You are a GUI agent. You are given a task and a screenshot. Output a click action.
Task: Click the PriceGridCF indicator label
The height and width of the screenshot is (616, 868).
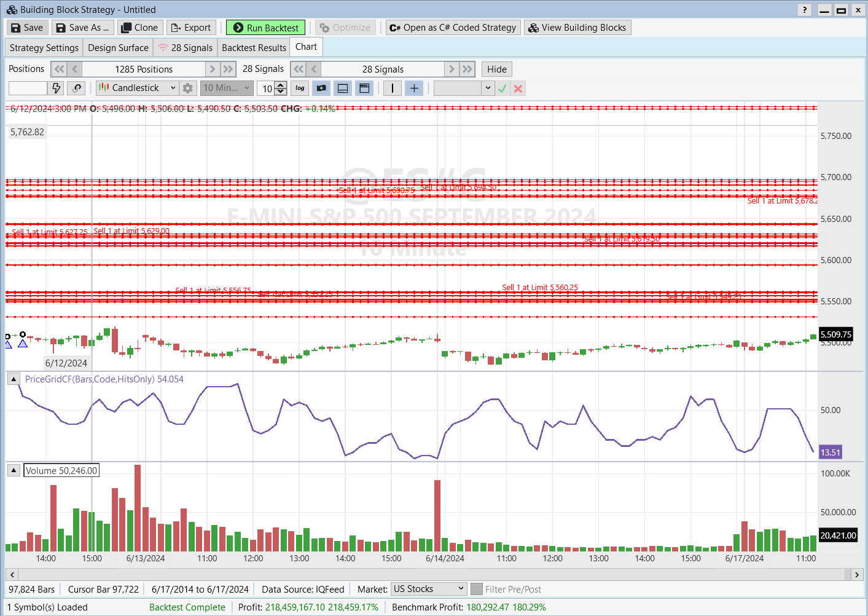[x=104, y=379]
